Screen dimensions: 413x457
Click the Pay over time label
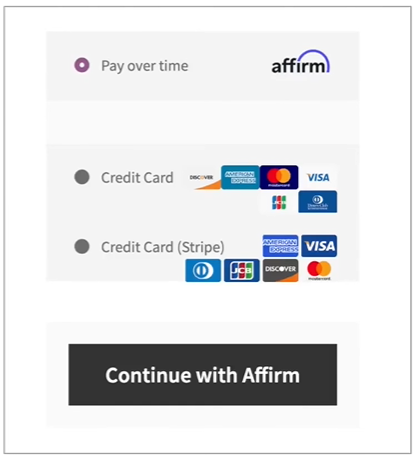(x=145, y=66)
